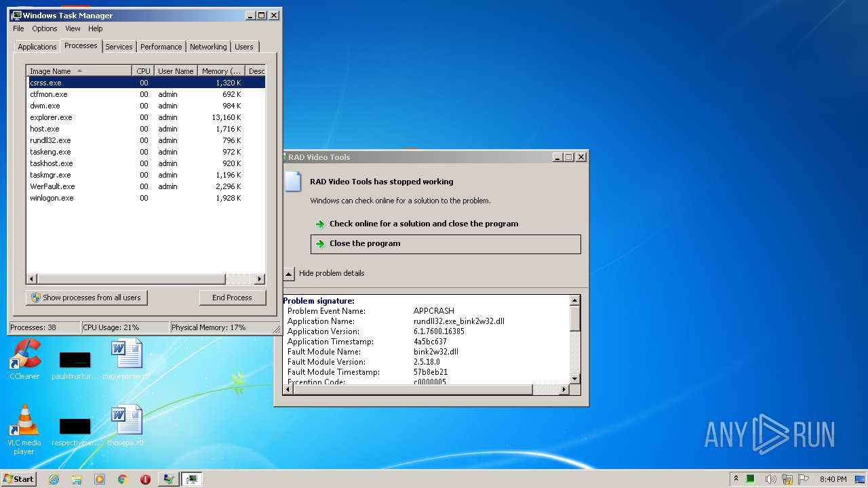868x488 pixels.
Task: Click the APPCRASH Problem Event Name value
Action: tap(434, 311)
